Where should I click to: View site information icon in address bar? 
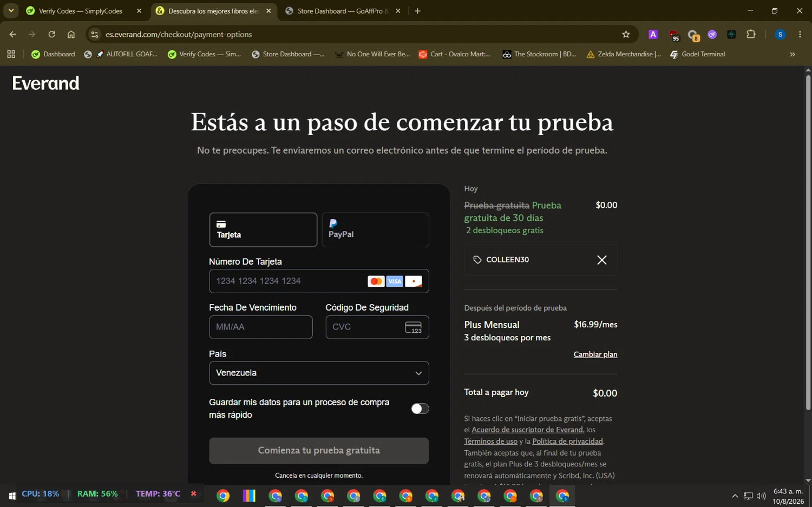click(x=95, y=34)
